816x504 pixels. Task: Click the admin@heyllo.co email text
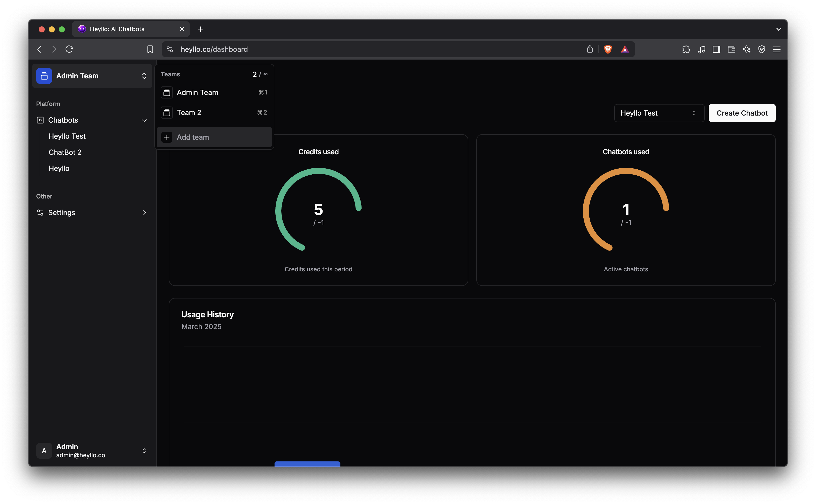(81, 455)
